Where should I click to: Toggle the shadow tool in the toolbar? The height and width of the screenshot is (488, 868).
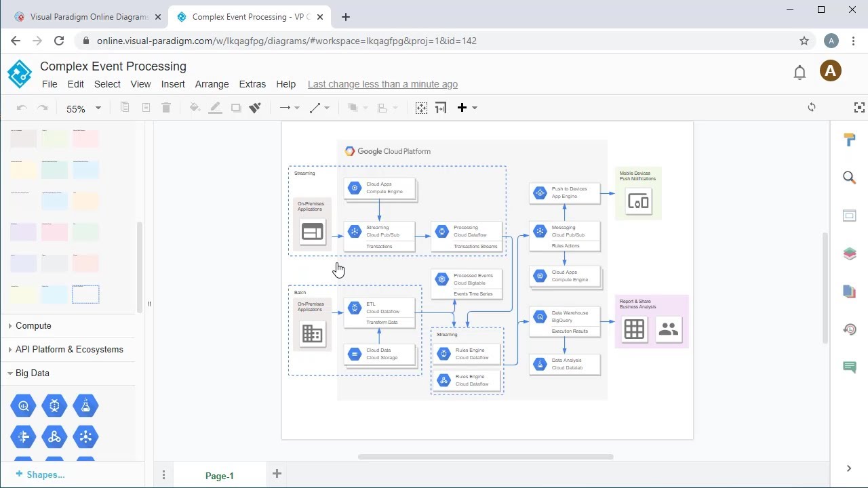[x=236, y=108]
